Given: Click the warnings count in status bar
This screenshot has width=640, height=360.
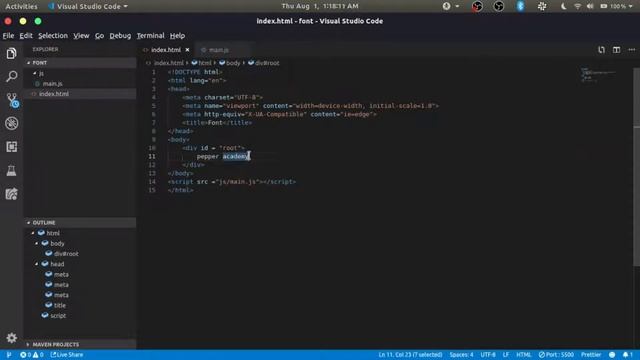Looking at the screenshot, I should (38, 355).
